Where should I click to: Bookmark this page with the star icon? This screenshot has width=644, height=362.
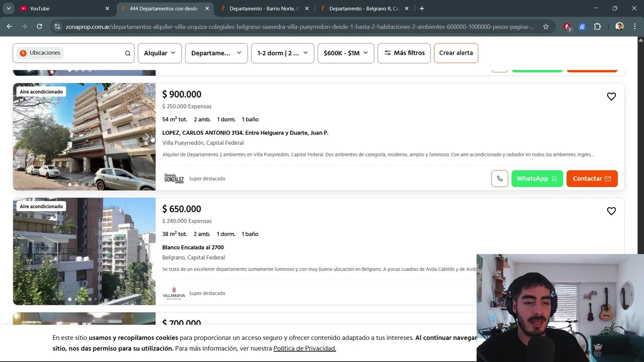point(546,27)
